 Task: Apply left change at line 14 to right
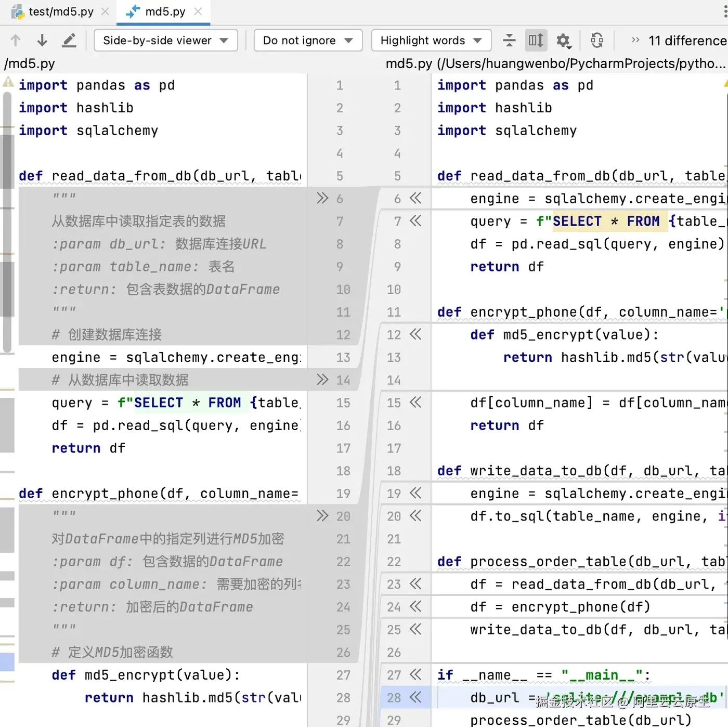[x=322, y=380]
